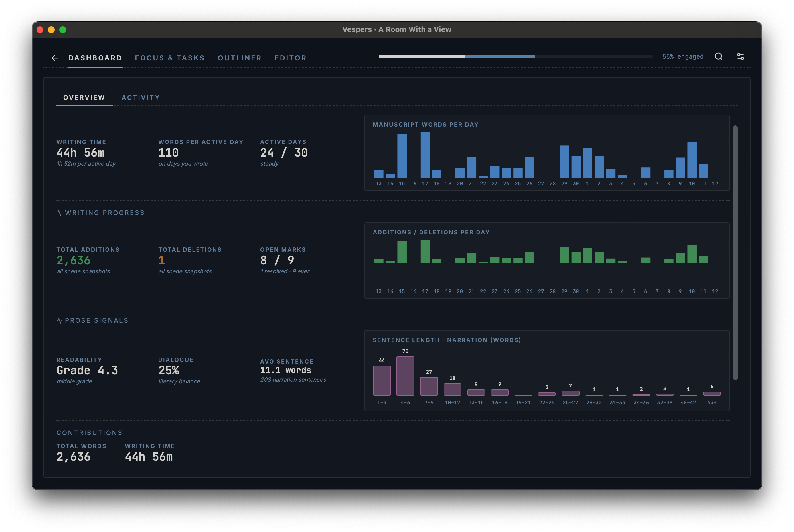The image size is (794, 532).
Task: Click the '2,636' total words in Contributions
Action: click(74, 457)
